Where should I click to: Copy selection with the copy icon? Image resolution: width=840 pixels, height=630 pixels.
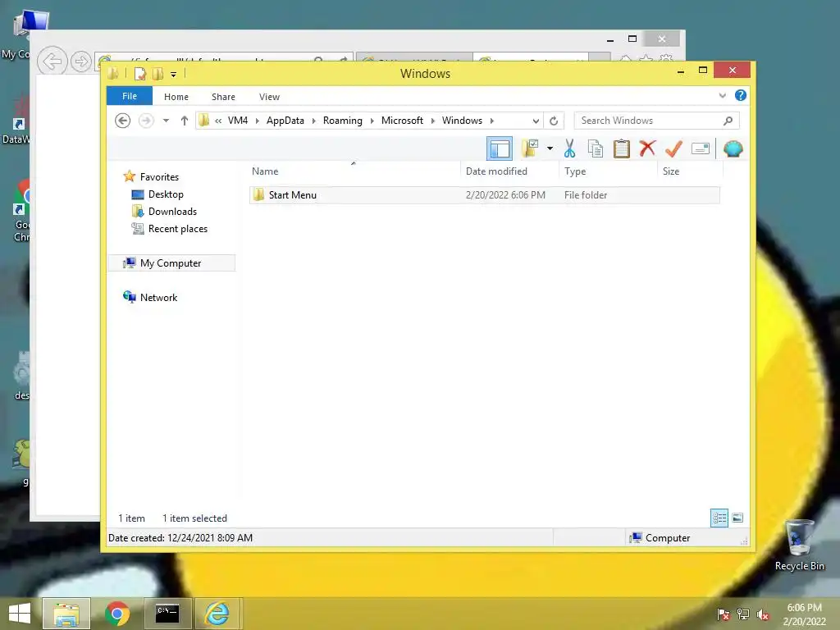596,148
